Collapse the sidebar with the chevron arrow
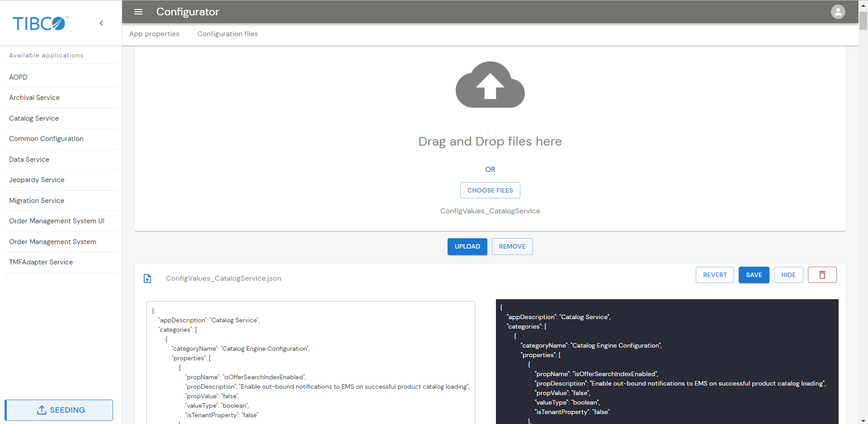Viewport: 868px width, 424px height. 101,23
